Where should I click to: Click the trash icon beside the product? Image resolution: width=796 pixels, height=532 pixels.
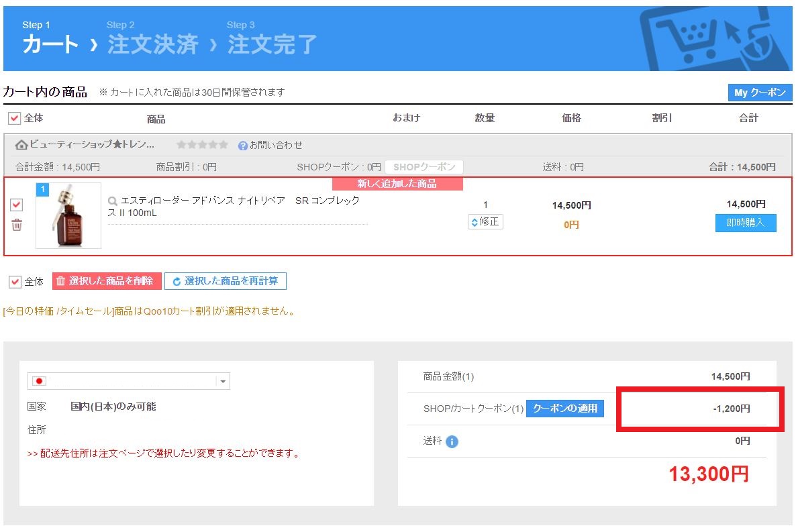click(17, 225)
